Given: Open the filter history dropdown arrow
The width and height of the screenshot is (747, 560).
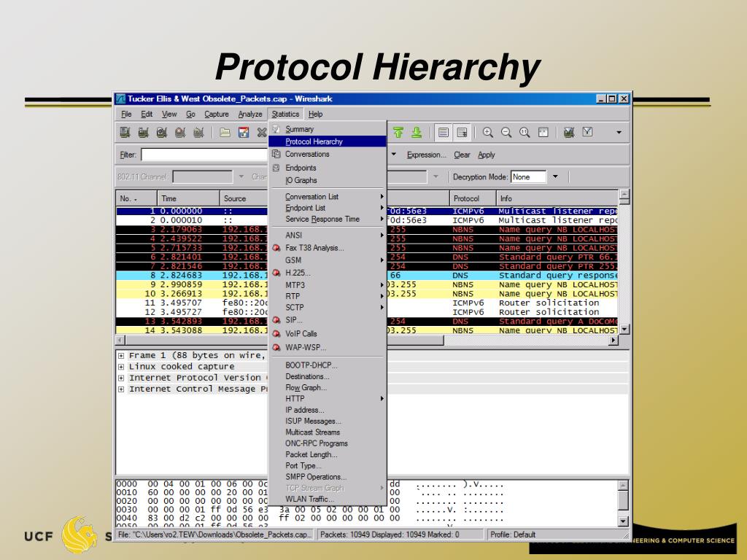Looking at the screenshot, I should [393, 155].
